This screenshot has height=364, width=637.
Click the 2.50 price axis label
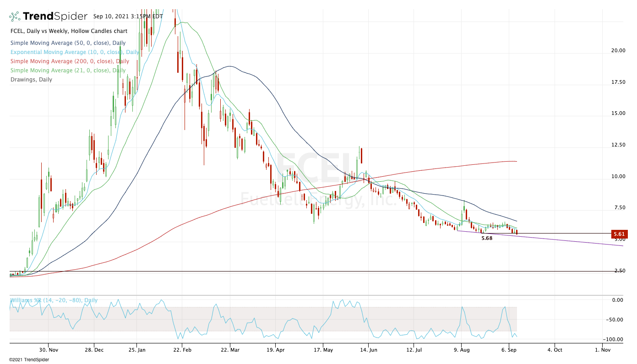click(619, 271)
